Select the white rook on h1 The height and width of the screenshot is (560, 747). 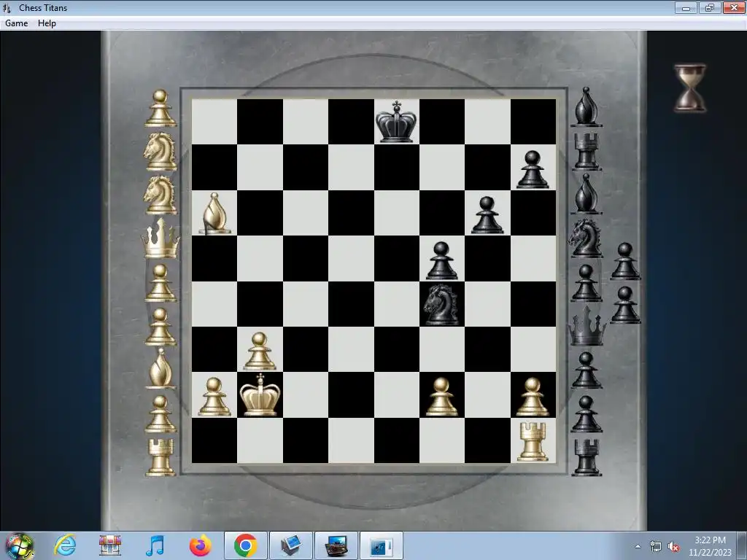533,441
